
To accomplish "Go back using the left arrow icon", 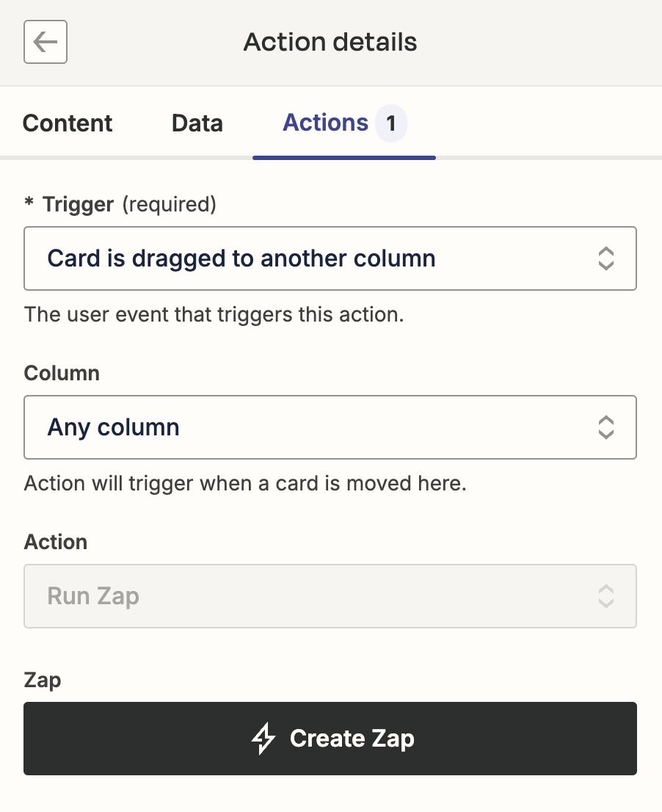I will [x=46, y=42].
